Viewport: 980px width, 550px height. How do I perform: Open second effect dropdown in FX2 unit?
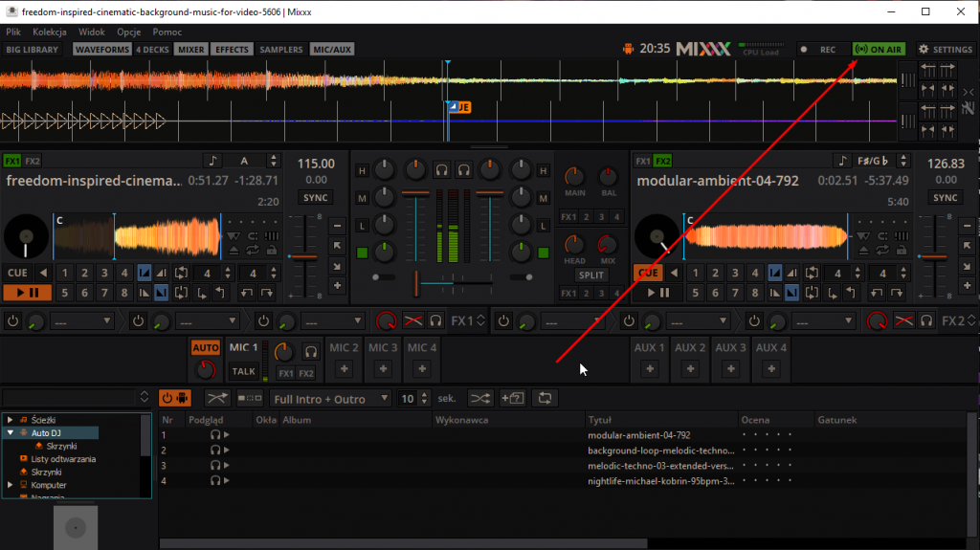pyautogui.click(x=698, y=321)
